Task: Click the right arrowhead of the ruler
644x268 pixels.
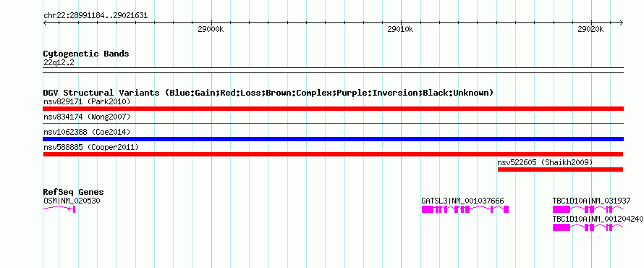Action: coord(622,22)
